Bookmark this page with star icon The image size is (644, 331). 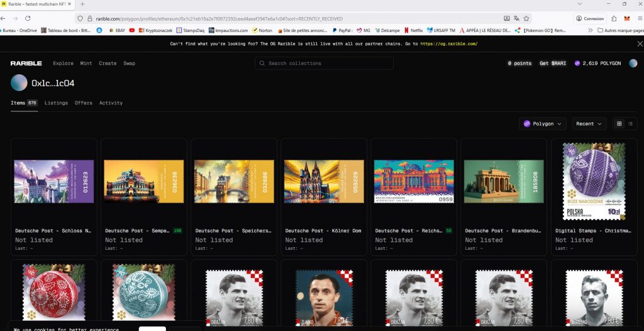pyautogui.click(x=526, y=19)
